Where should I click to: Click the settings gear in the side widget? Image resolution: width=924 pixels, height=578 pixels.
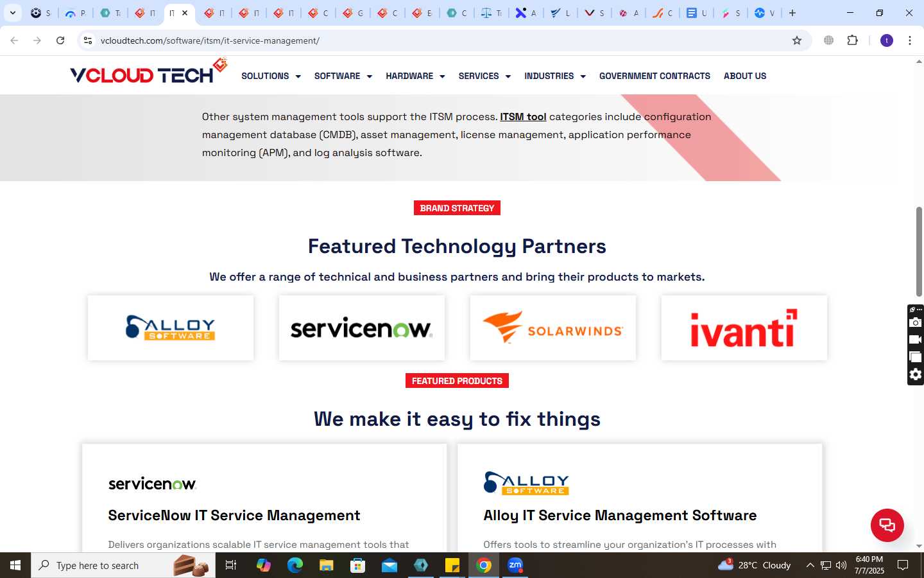pyautogui.click(x=916, y=374)
